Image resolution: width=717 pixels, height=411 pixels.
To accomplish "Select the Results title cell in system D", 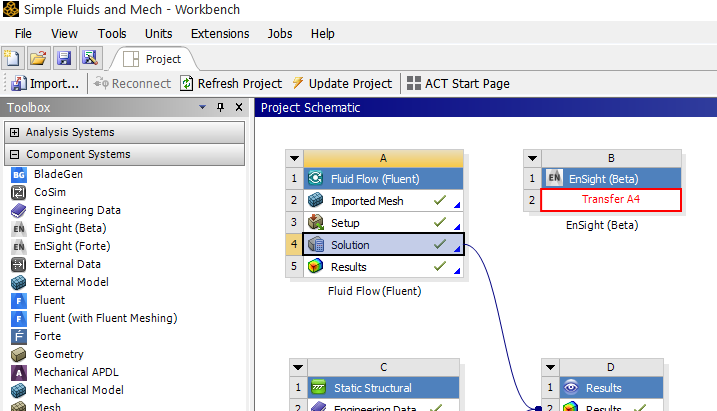I will coord(611,388).
